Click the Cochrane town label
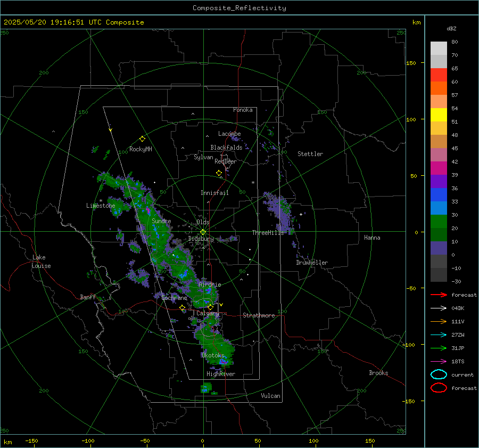479x448 pixels. tap(174, 298)
